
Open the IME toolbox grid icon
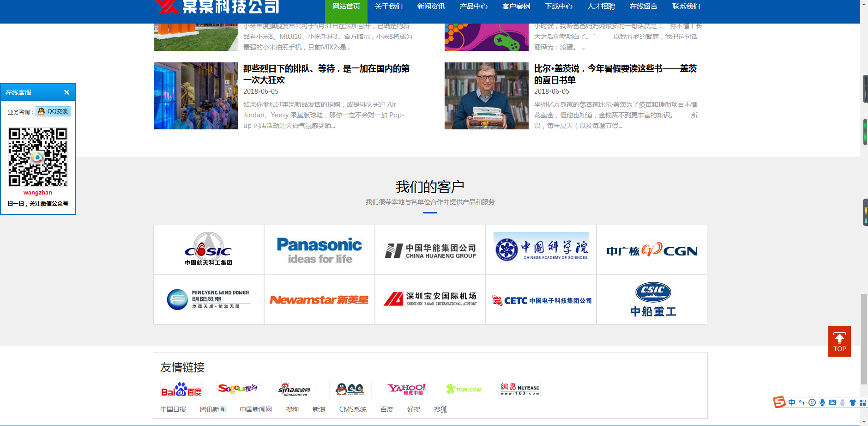click(862, 402)
